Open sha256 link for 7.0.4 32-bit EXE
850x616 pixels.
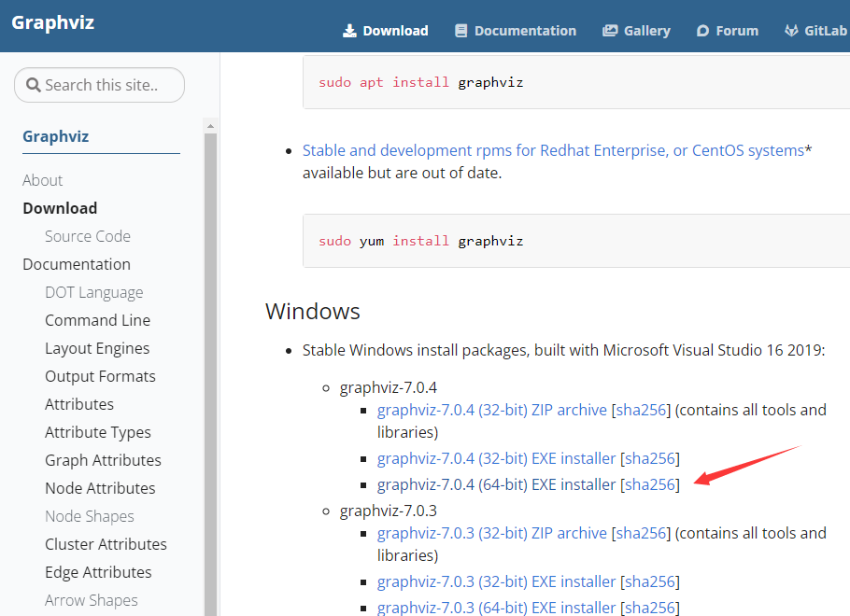pos(650,459)
